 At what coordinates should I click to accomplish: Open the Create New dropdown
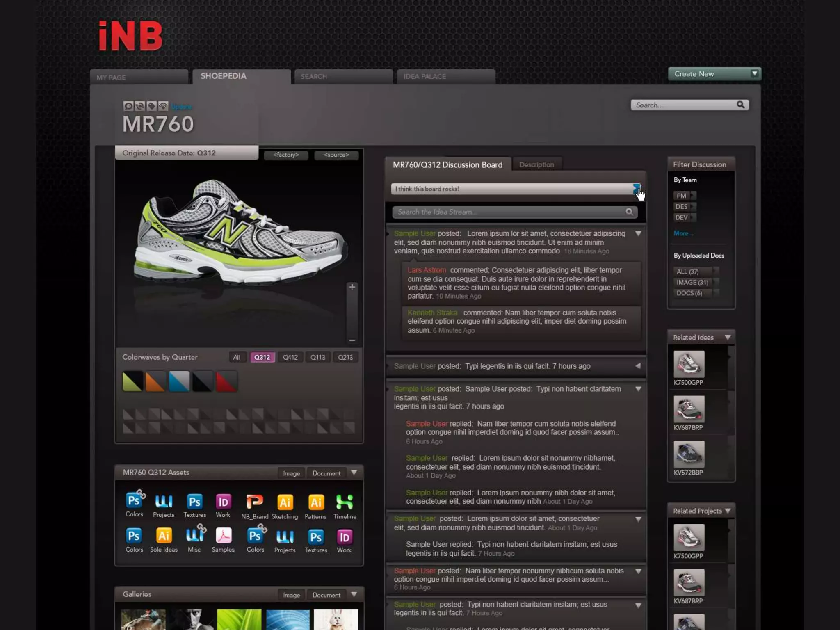point(754,74)
